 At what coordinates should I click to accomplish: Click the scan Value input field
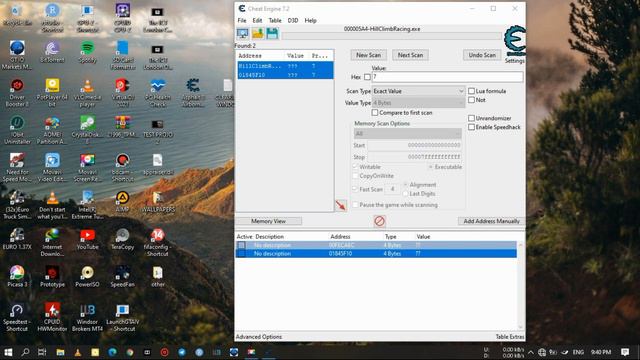click(447, 77)
